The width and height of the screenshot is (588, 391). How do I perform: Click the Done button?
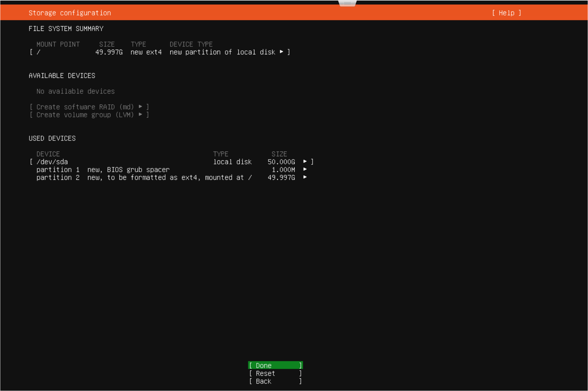point(275,365)
